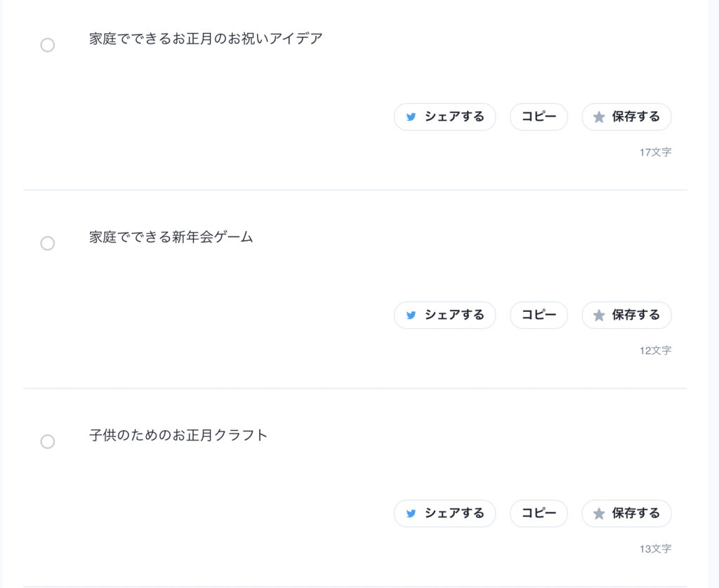Screen dimensions: 719x588
Task: Copy the 家庭でできる新年会ゲーム title
Action: coord(539,315)
